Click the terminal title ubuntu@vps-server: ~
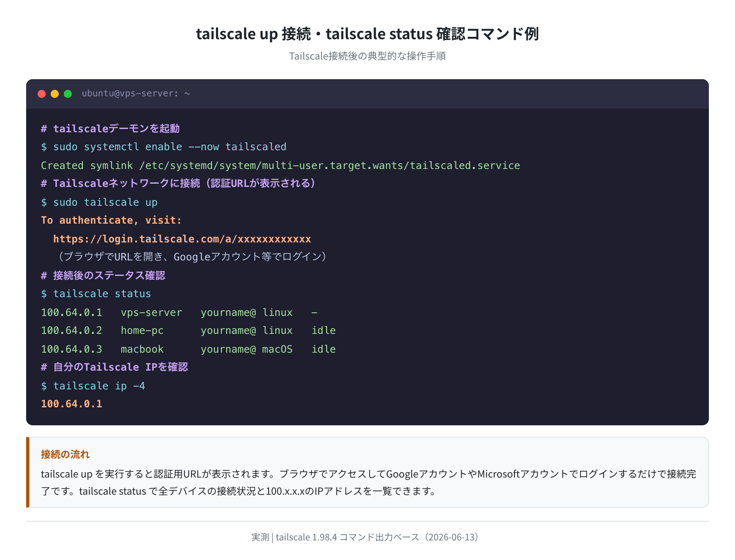The image size is (735, 560). coord(136,93)
